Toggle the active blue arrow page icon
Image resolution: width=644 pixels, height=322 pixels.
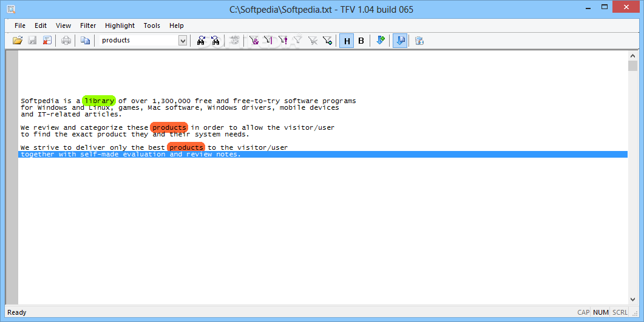(x=400, y=41)
